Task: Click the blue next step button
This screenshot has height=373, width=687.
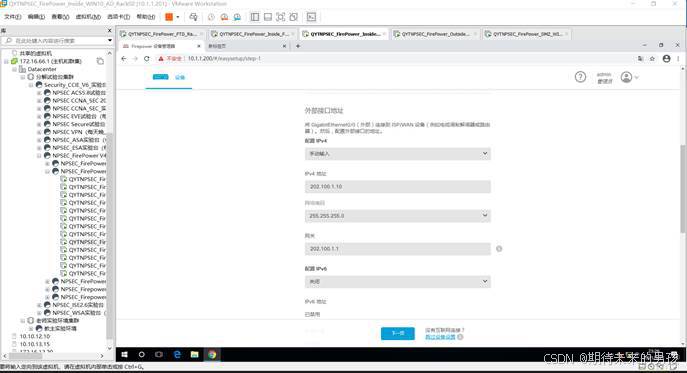Action: 398,334
